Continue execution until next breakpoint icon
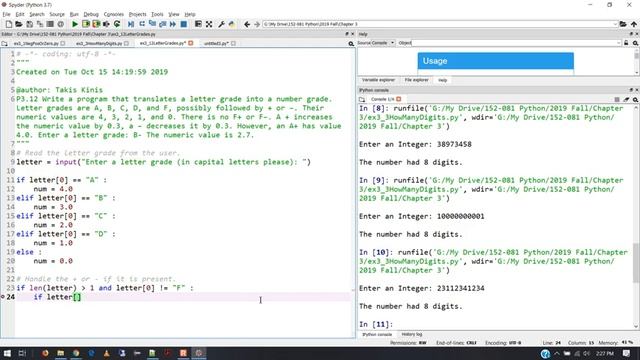Image resolution: width=640 pixels, height=360 pixels. [x=173, y=24]
